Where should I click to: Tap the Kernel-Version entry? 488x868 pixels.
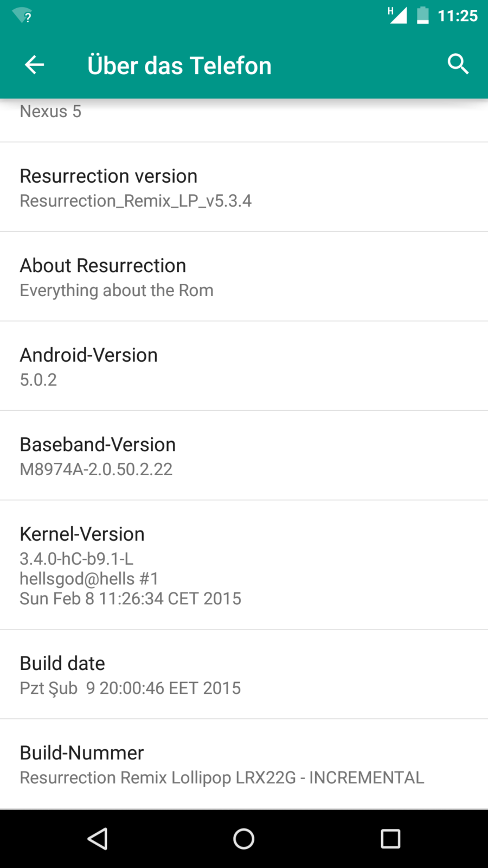tap(244, 565)
